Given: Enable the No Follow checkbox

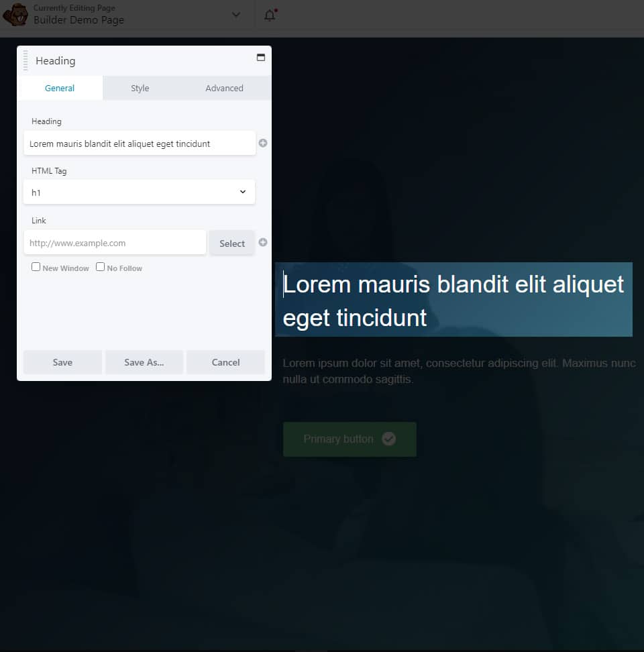Looking at the screenshot, I should coord(100,267).
